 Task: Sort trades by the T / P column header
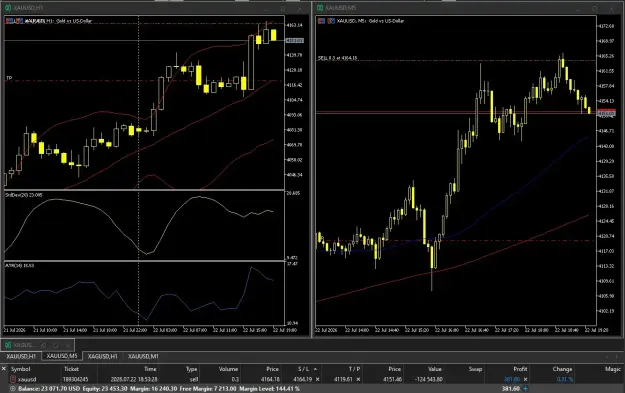354,369
